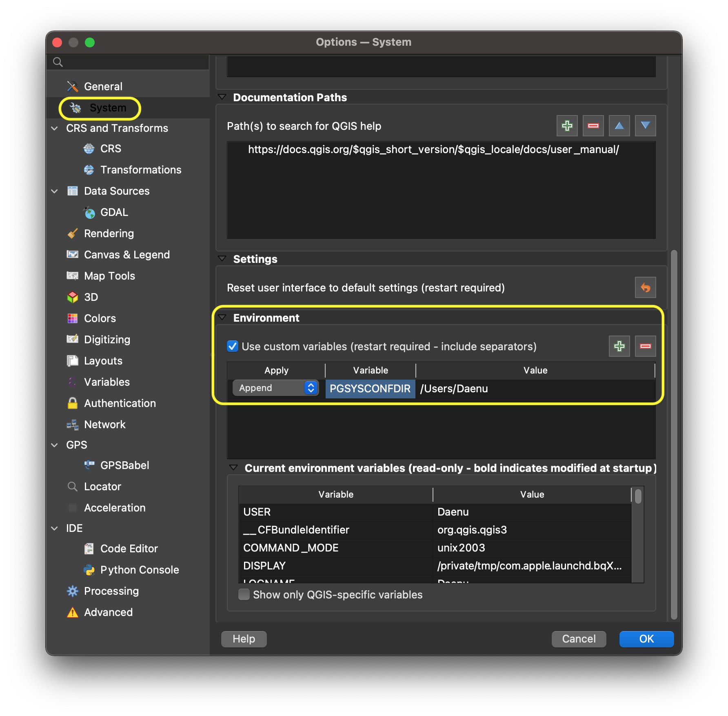Viewport: 728px width, 716px height.
Task: Select the __CFBundleIdentifier row
Action: click(435, 530)
